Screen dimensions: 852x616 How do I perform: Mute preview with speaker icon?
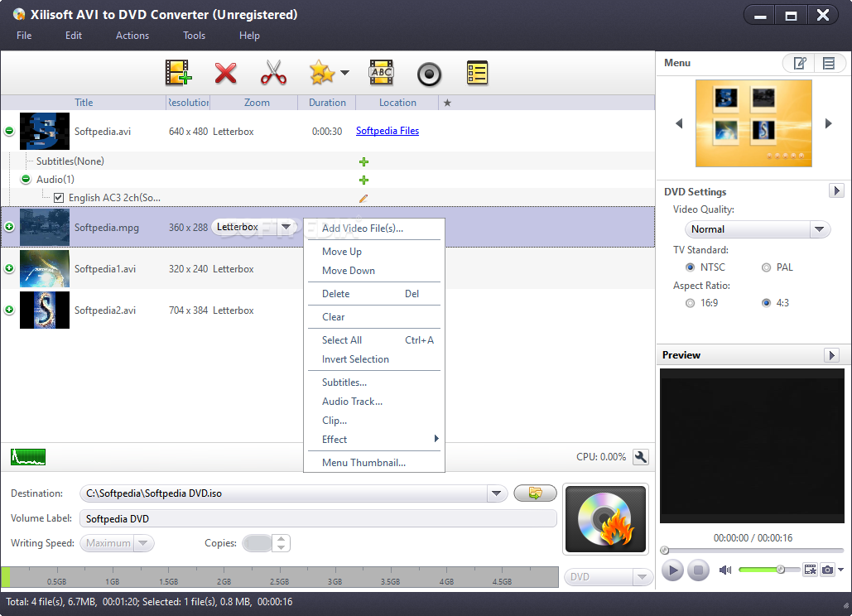click(x=724, y=570)
